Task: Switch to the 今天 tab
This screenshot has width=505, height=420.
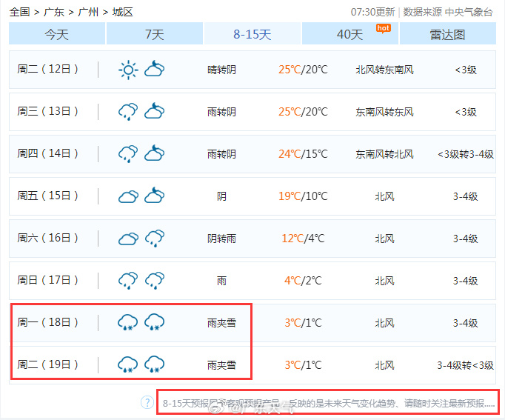Action: [57, 34]
